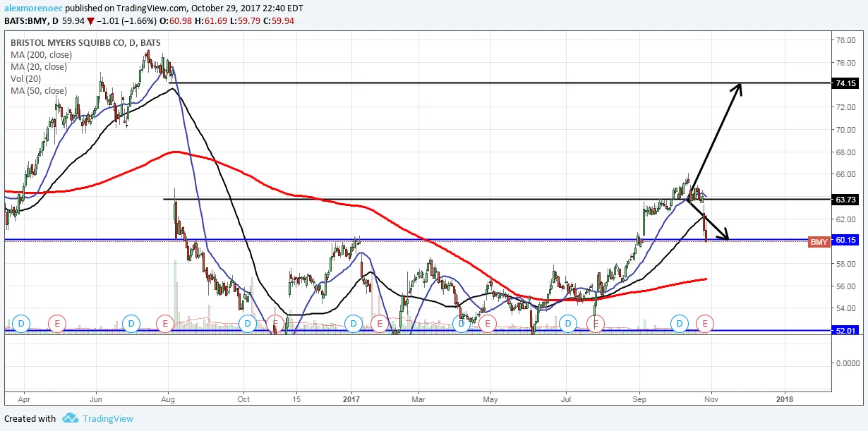Click the 0.0000 axis label
The height and width of the screenshot is (431, 868).
(x=848, y=363)
